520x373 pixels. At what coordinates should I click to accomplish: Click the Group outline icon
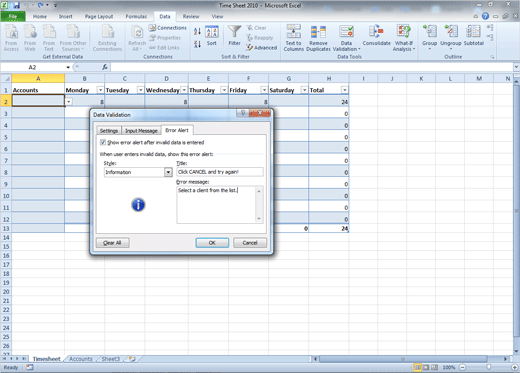[x=429, y=37]
